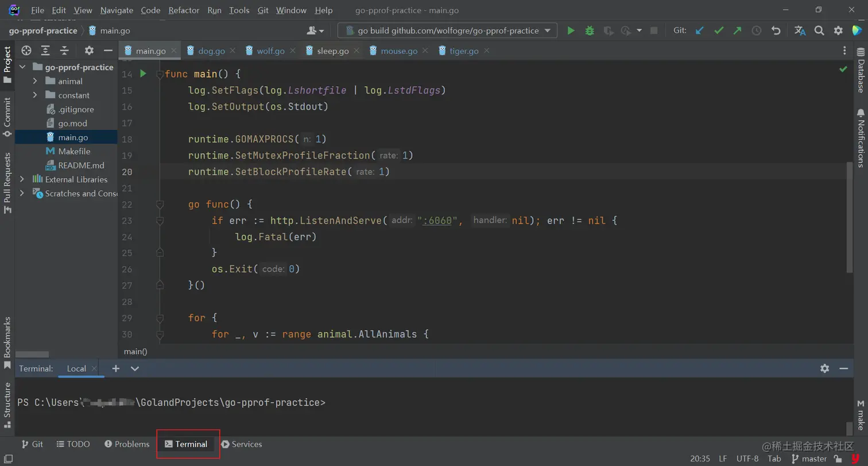Open the Navigate menu
The image size is (868, 466).
(x=117, y=10)
